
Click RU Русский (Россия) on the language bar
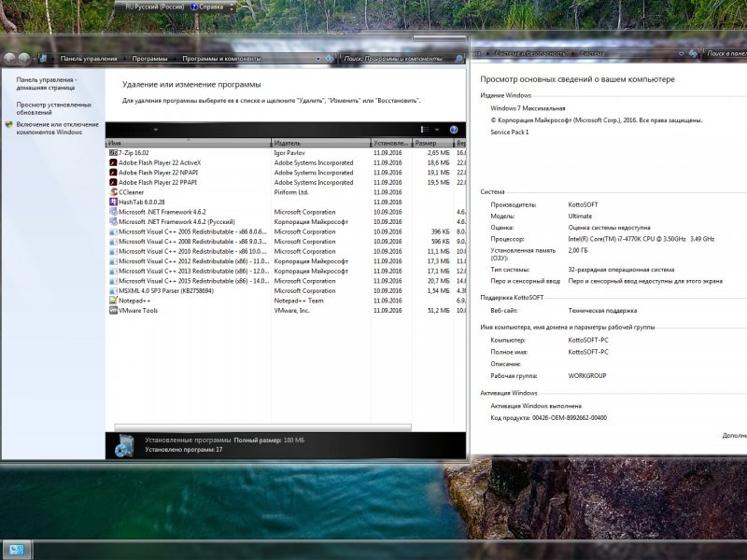[x=154, y=7]
